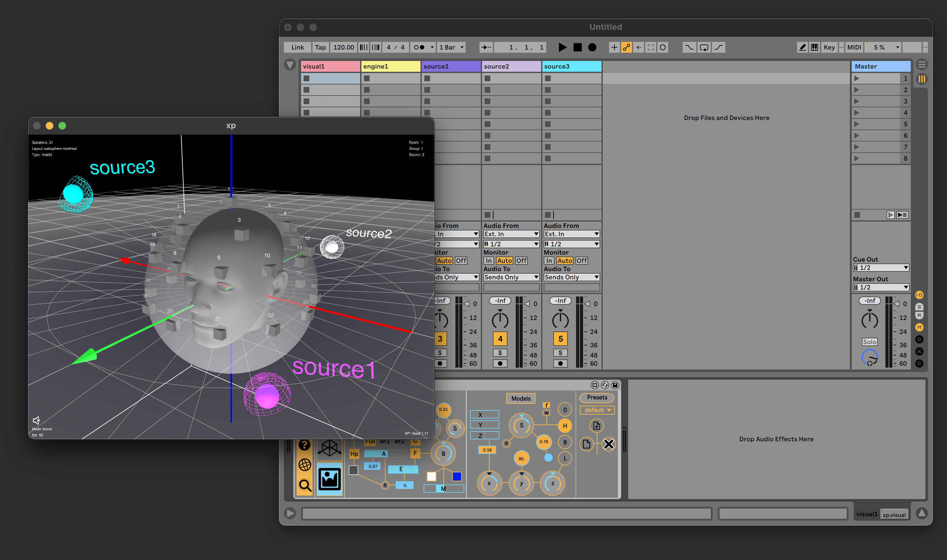This screenshot has height=560, width=947.
Task: Click the Session Record circle icon
Action: (662, 47)
